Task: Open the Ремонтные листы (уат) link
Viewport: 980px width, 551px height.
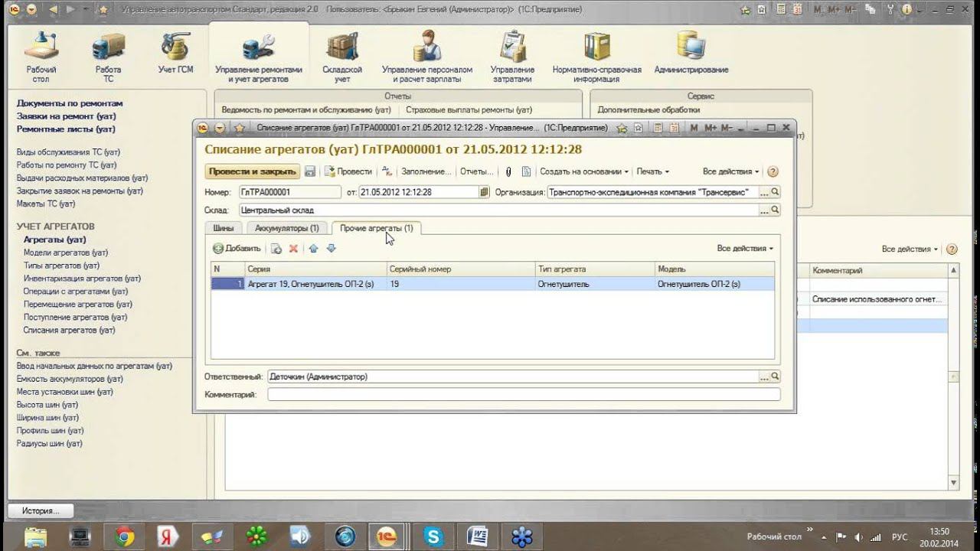Action: [66, 129]
